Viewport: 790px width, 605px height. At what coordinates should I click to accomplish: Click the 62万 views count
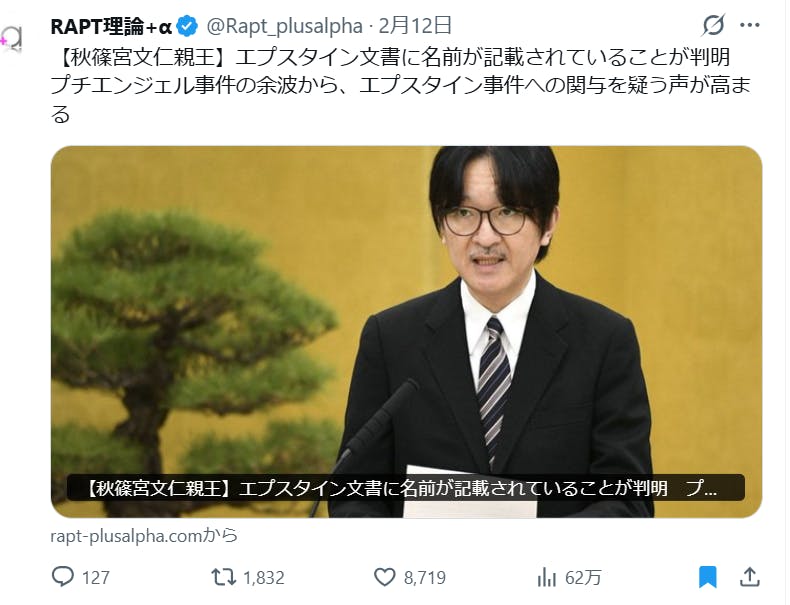[x=583, y=578]
